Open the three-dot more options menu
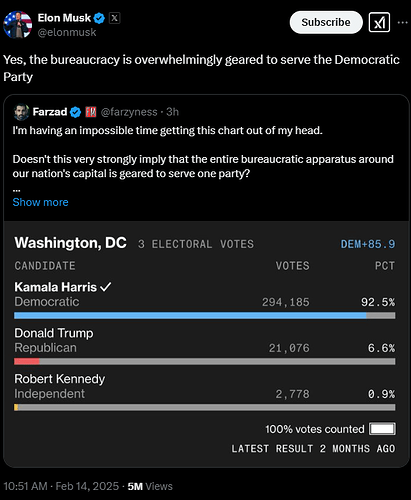 [x=403, y=22]
